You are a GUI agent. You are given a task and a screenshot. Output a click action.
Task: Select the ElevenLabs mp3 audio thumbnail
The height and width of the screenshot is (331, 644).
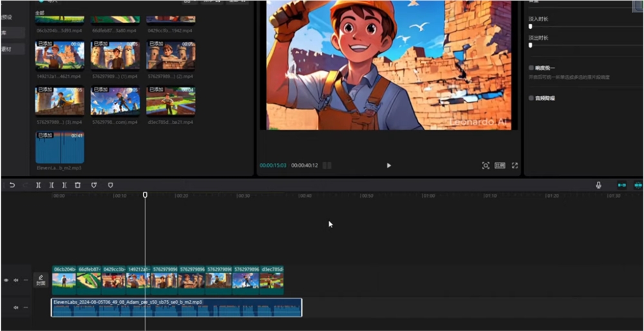pos(60,148)
